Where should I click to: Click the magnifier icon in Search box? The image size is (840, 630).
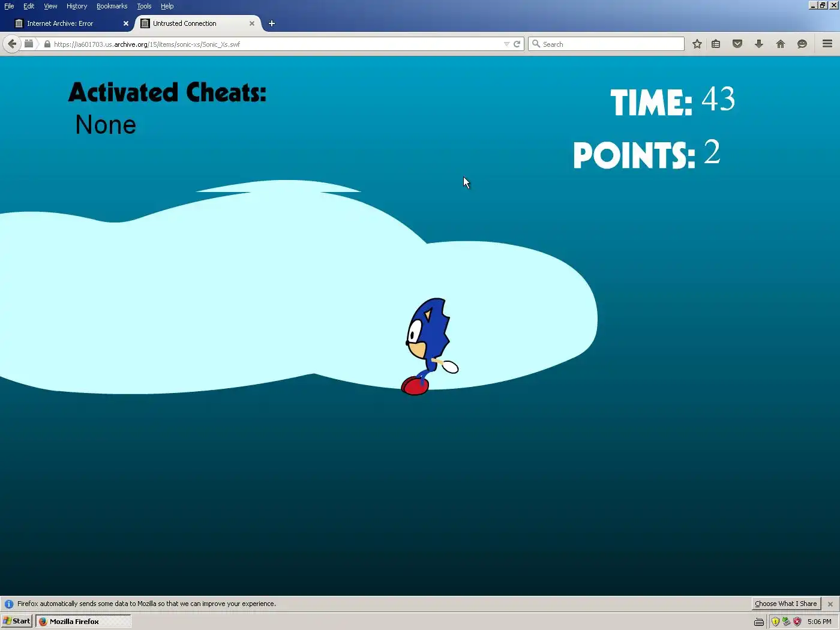(536, 44)
